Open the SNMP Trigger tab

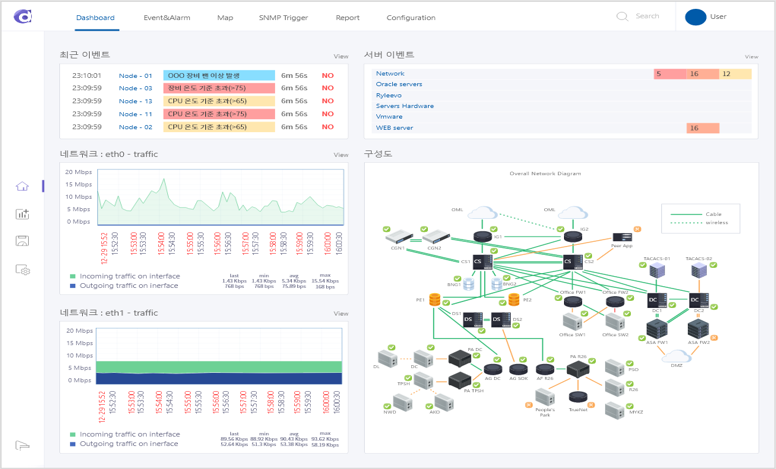tap(284, 18)
